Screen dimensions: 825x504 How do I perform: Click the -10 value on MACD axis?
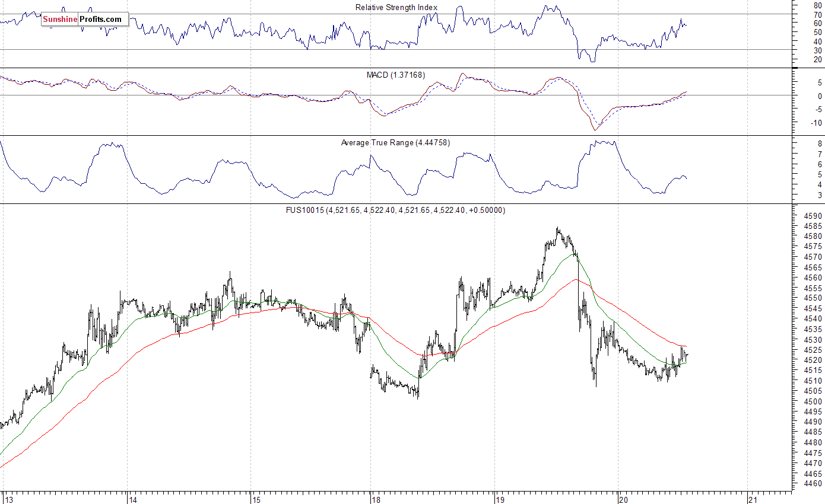pos(817,123)
